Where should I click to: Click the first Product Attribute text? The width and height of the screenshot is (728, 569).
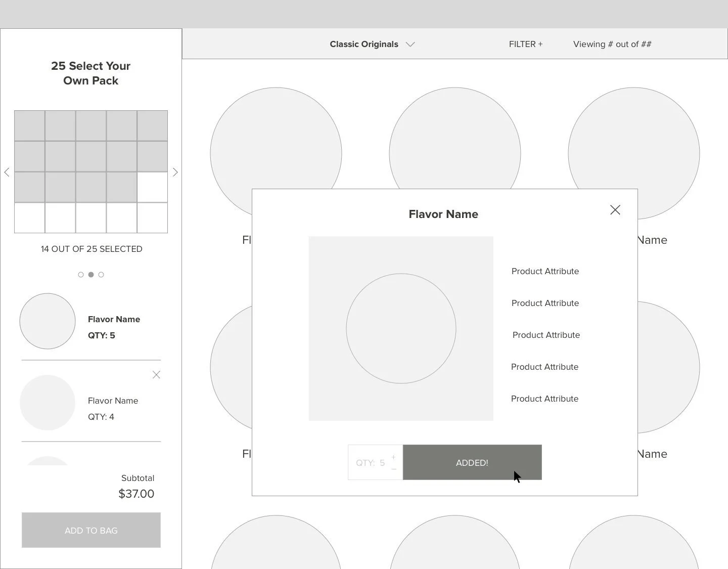545,271
